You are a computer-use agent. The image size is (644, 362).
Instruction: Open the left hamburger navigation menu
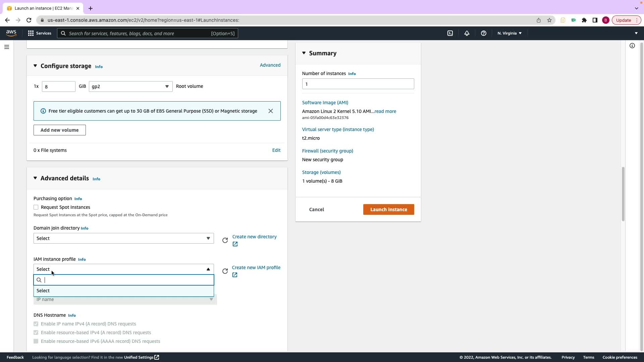click(x=6, y=47)
